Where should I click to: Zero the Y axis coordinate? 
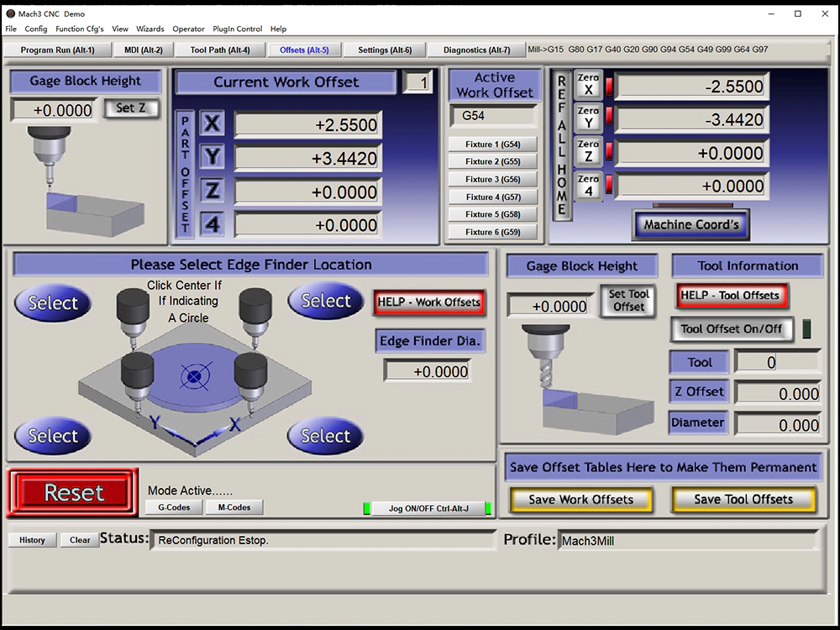[x=588, y=119]
